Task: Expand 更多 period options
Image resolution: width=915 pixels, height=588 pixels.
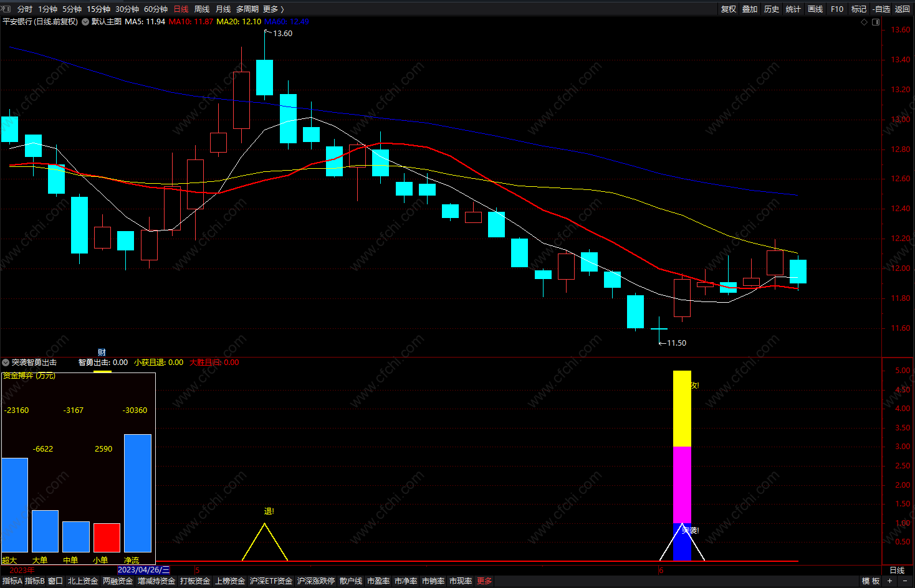Action: tap(273, 9)
